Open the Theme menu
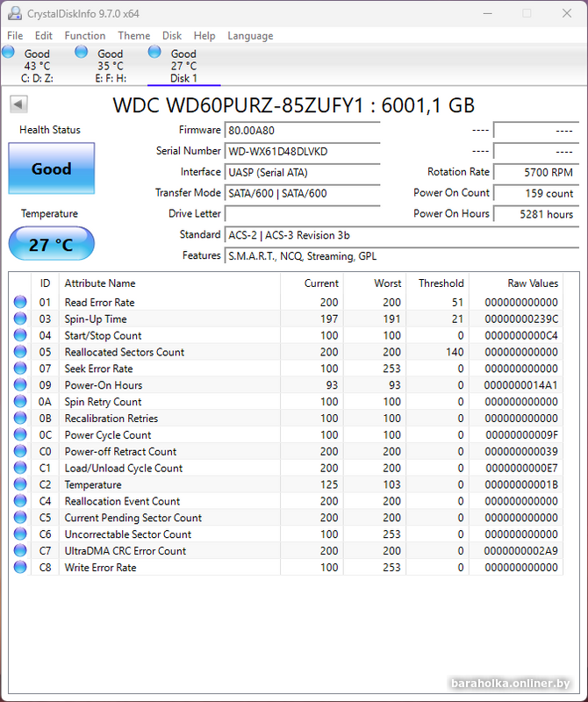This screenshot has width=588, height=702. (134, 36)
